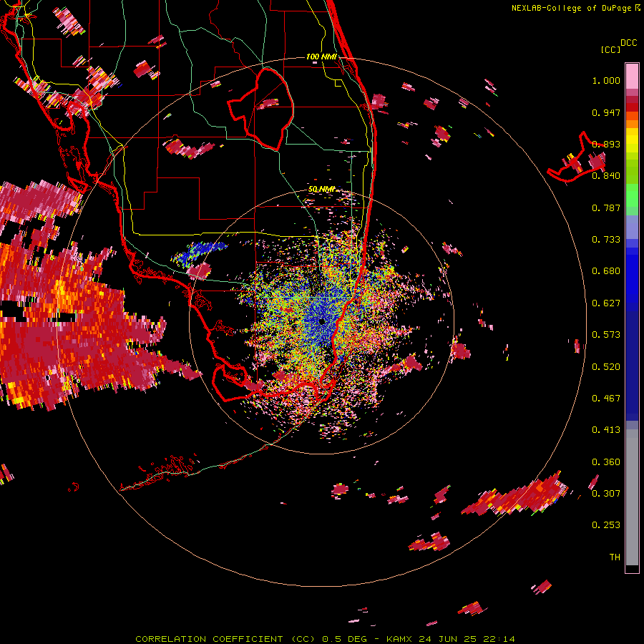Pick the dark navy band near 0.520

coord(632,366)
